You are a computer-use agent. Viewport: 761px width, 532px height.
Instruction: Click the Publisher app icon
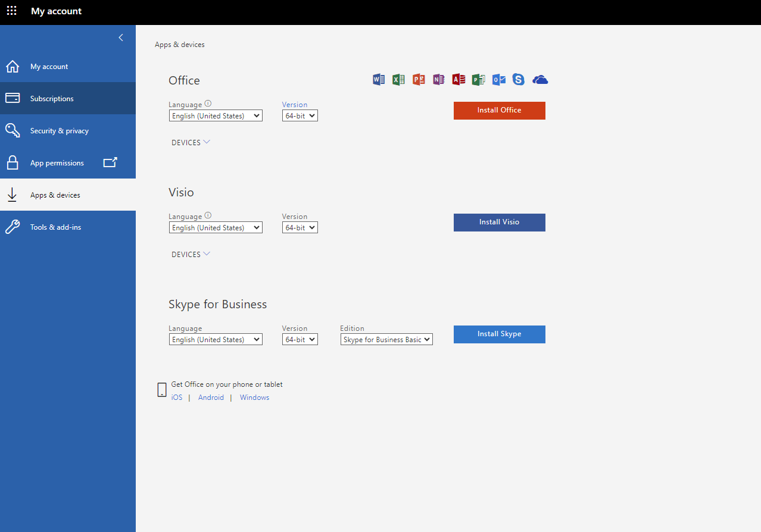[x=478, y=79]
